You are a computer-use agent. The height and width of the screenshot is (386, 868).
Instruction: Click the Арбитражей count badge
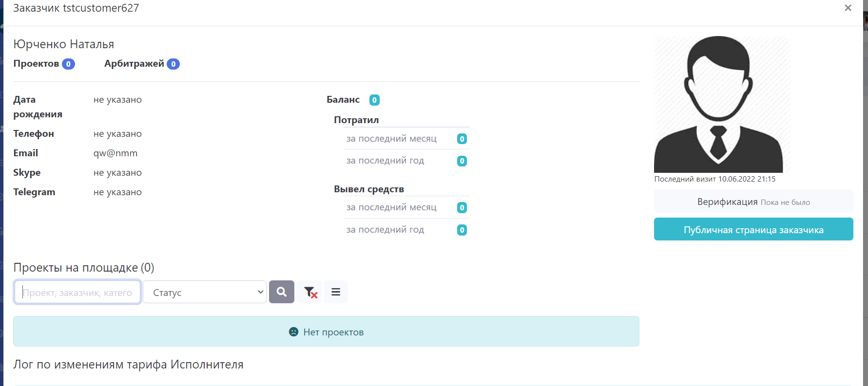point(173,64)
